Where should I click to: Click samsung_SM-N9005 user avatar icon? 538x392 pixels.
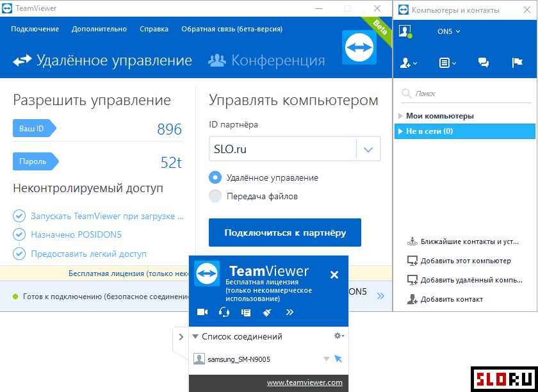pyautogui.click(x=199, y=359)
